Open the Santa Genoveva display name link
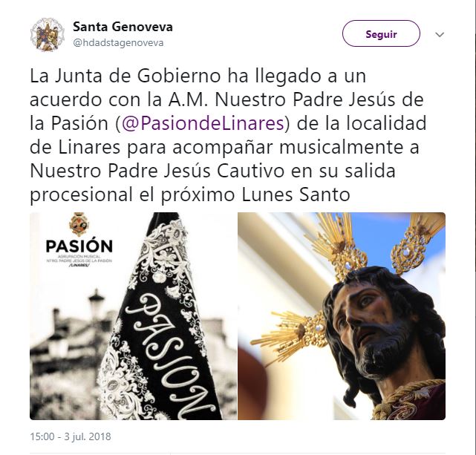This screenshot has height=455, width=476. tap(123, 27)
